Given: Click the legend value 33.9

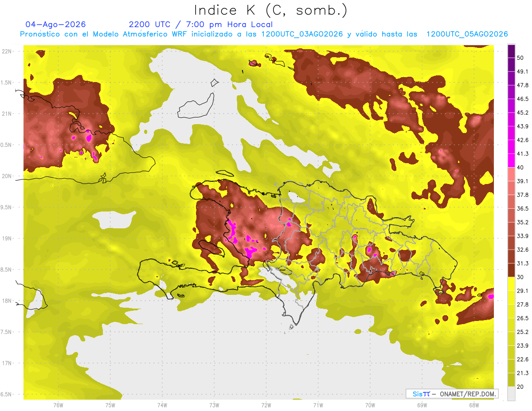Looking at the screenshot, I should (x=523, y=236).
